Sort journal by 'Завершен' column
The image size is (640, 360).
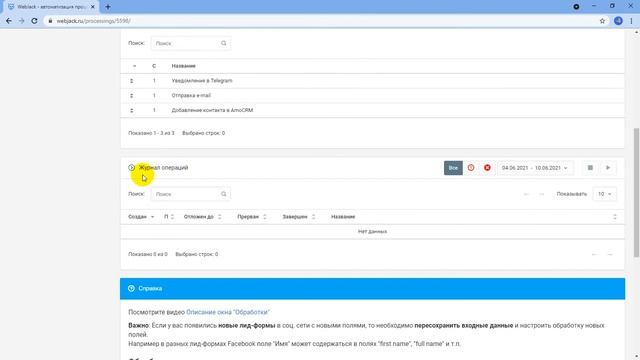pos(299,217)
